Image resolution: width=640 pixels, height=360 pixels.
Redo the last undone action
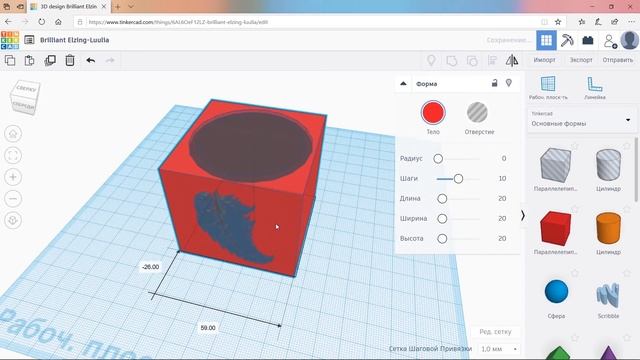110,60
